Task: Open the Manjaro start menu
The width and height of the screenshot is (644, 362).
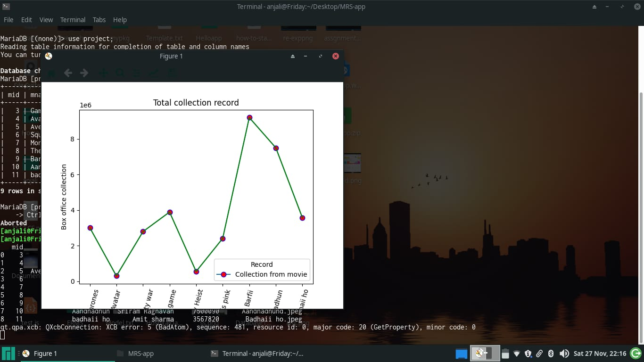Action: click(x=8, y=354)
